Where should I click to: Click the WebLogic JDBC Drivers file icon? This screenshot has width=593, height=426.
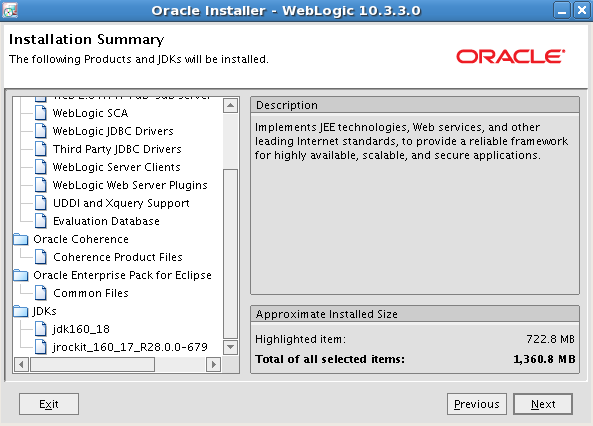point(41,131)
